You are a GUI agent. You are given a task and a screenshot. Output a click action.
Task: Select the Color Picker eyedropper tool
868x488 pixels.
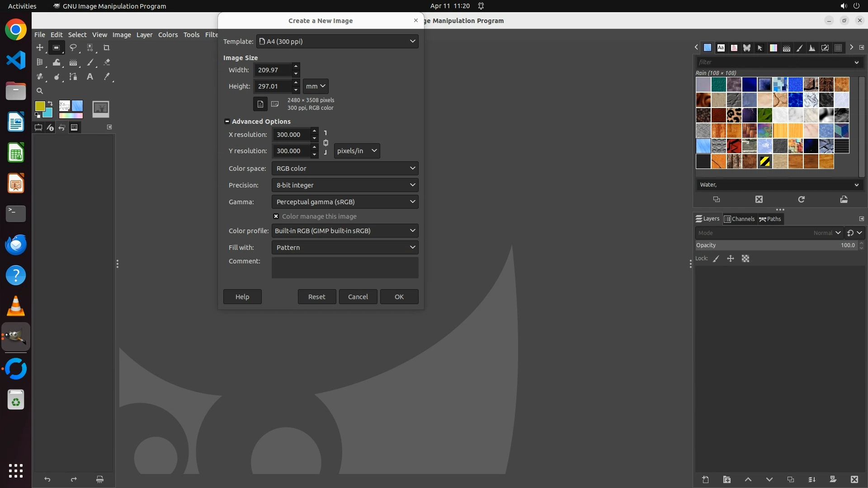[107, 77]
